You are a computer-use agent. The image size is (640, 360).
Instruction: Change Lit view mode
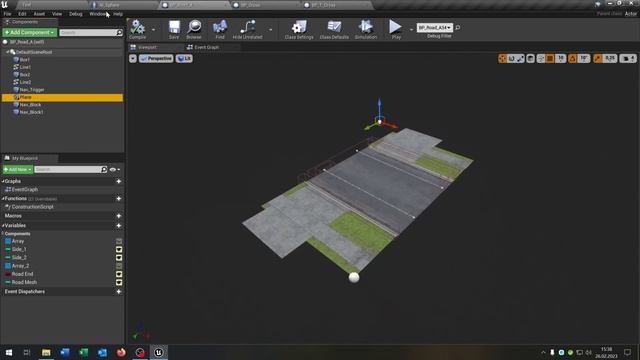pyautogui.click(x=184, y=59)
